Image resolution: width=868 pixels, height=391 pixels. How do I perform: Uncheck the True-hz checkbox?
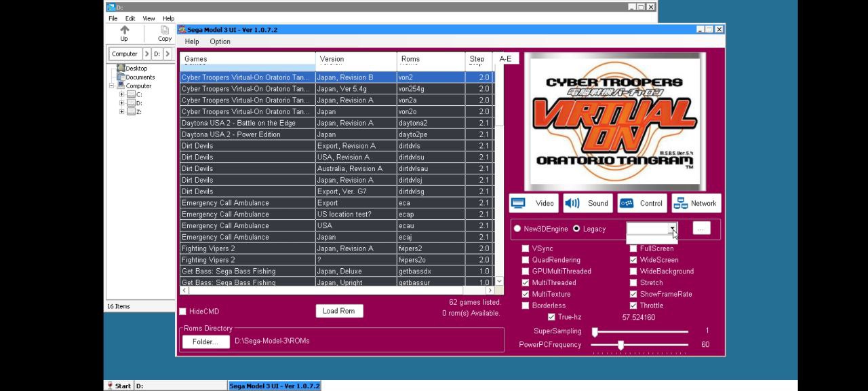point(551,317)
